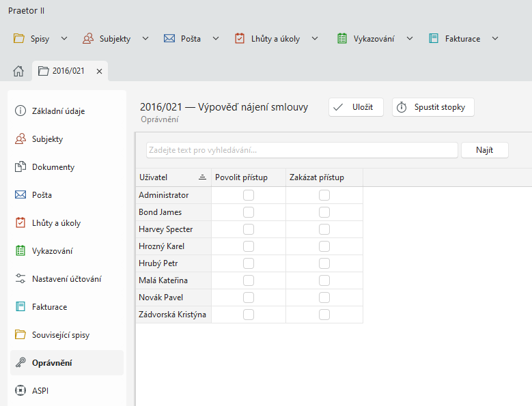Image resolution: width=532 pixels, height=406 pixels.
Task: Click the Vykazování calendar icon in sidebar
Action: pyautogui.click(x=20, y=251)
